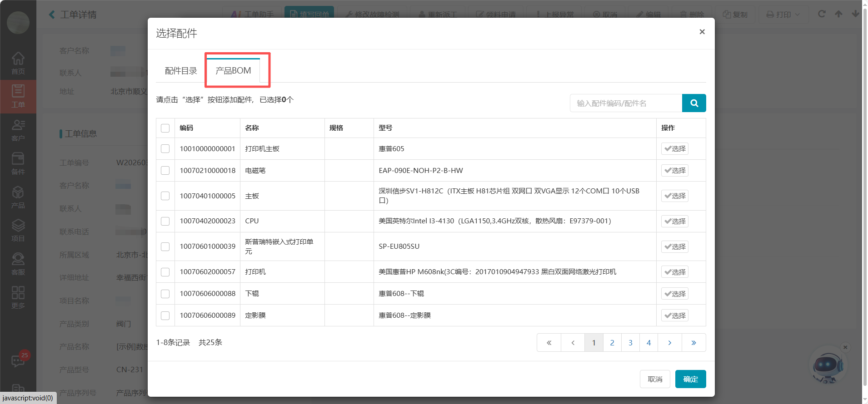This screenshot has width=868, height=404.
Task: Close the 选择配件 dialog with X
Action: point(702,32)
